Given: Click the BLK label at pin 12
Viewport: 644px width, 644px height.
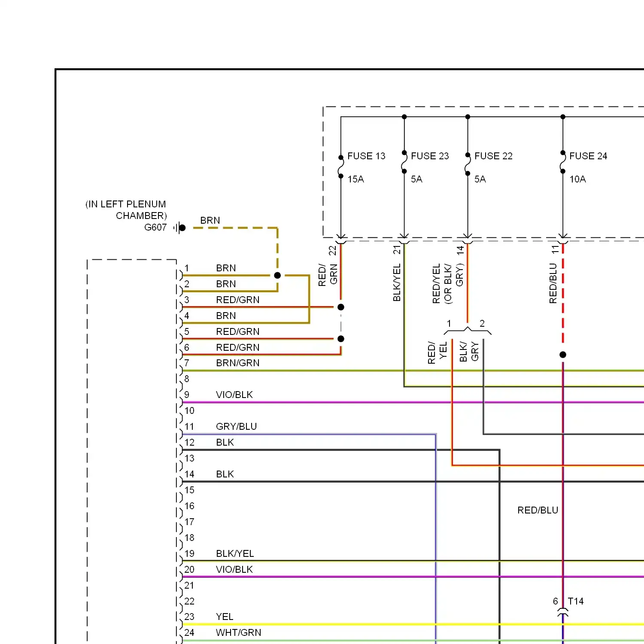Looking at the screenshot, I should coord(225,443).
